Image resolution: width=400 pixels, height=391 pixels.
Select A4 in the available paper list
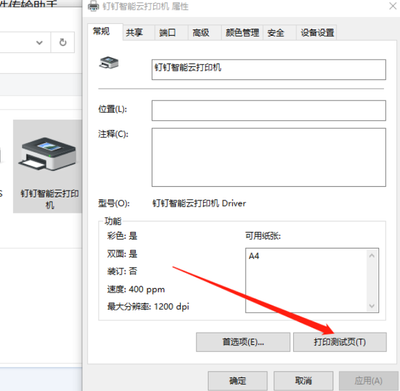tap(254, 256)
